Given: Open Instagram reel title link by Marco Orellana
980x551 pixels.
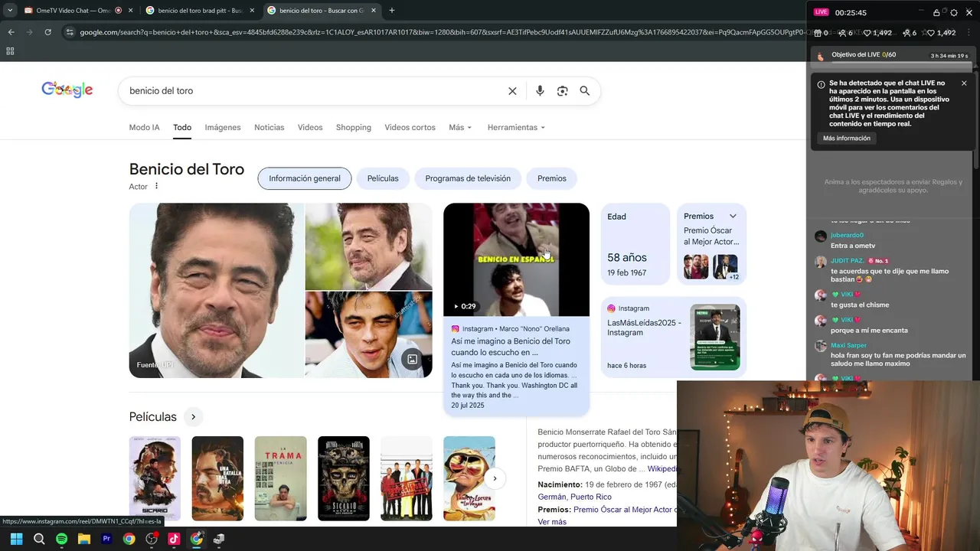Looking at the screenshot, I should pyautogui.click(x=511, y=347).
